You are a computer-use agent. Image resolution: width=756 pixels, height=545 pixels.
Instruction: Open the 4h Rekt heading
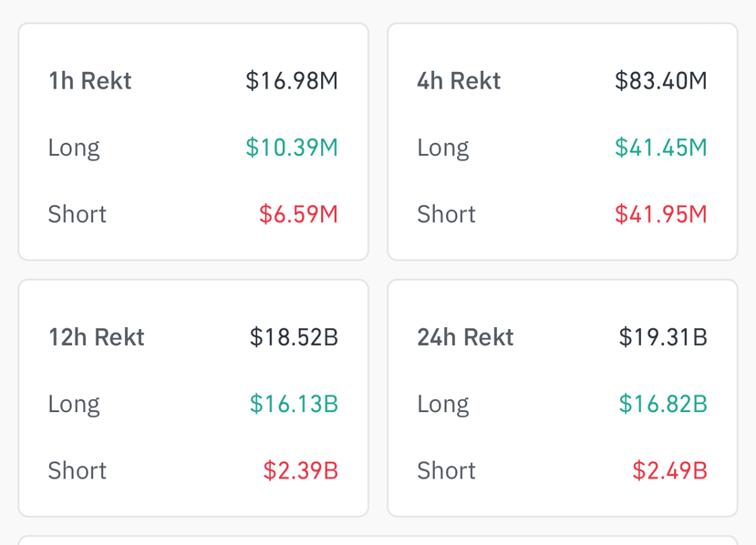(x=459, y=80)
